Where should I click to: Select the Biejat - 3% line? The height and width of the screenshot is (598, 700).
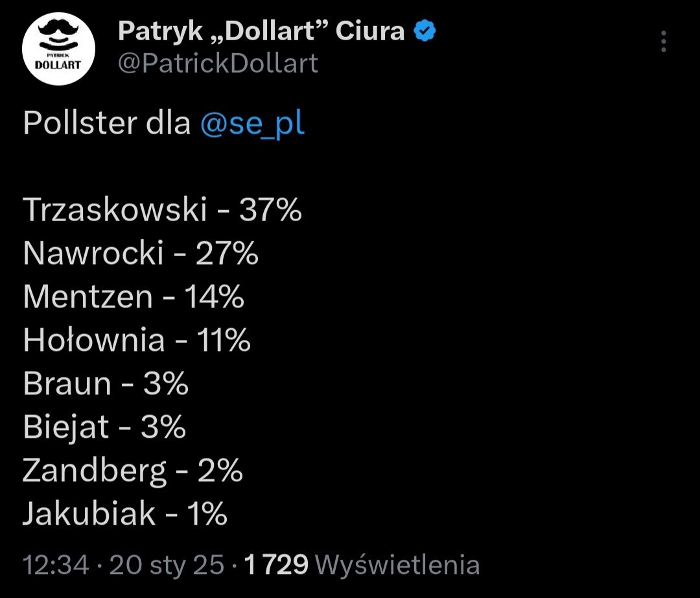coord(104,427)
